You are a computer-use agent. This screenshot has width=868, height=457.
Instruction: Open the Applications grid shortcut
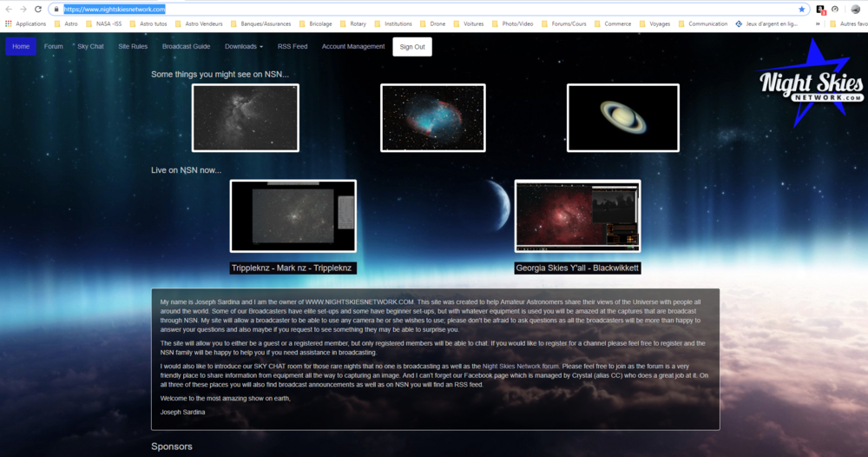[25, 23]
